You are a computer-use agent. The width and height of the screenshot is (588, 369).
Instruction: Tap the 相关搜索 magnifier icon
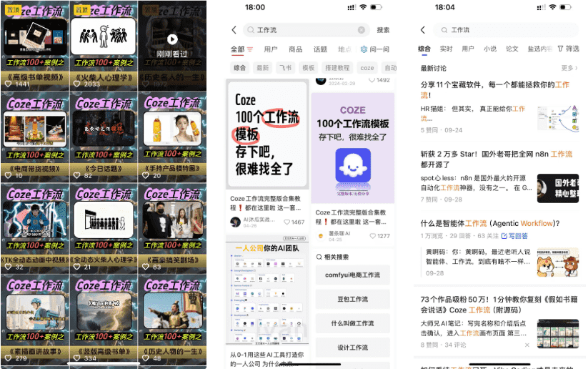tap(319, 257)
